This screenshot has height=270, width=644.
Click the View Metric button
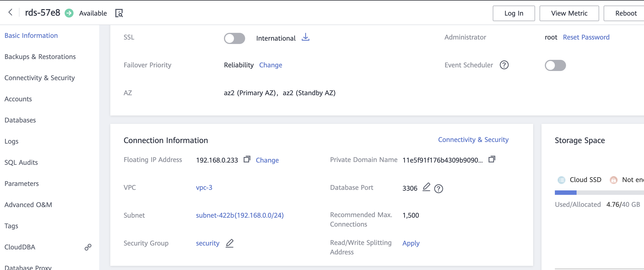point(569,13)
